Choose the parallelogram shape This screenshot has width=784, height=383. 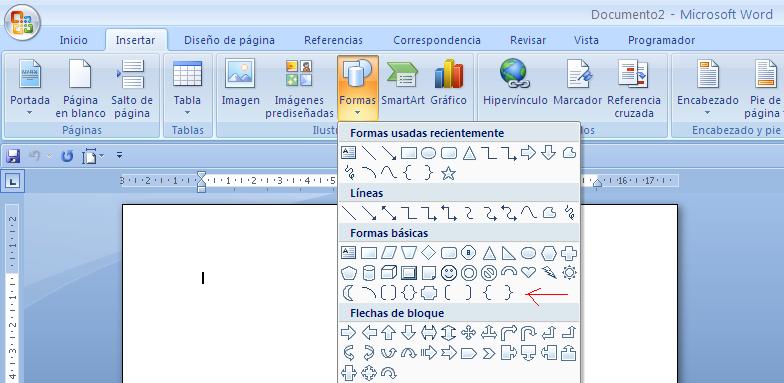388,253
